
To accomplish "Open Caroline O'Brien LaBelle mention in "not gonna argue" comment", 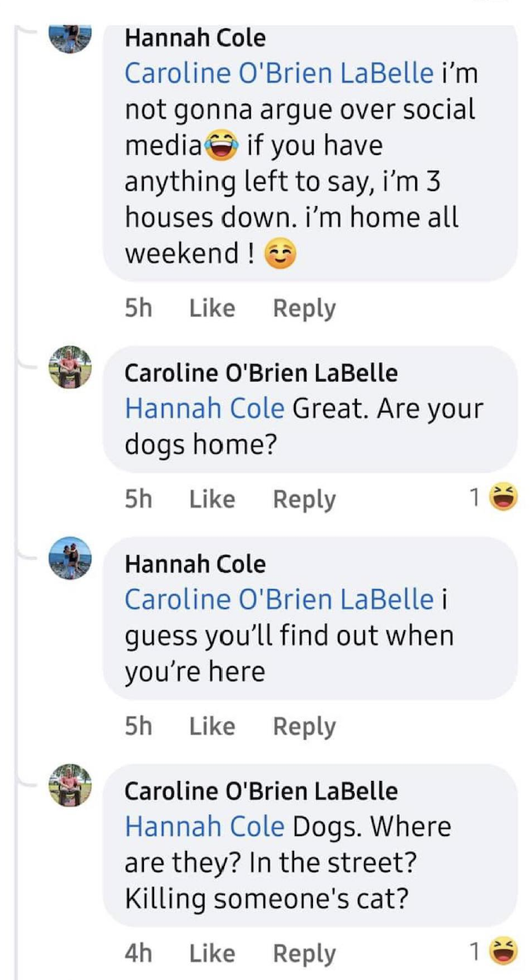I will (x=279, y=73).
